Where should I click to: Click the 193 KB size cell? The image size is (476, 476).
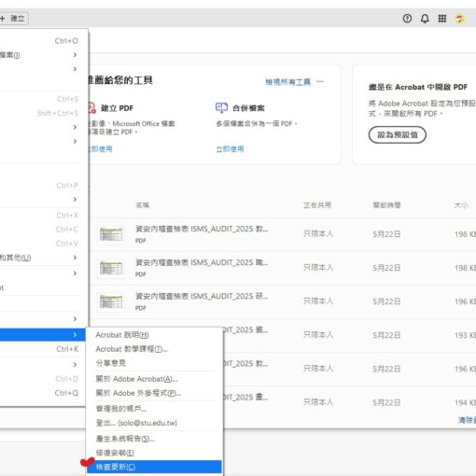point(465,335)
